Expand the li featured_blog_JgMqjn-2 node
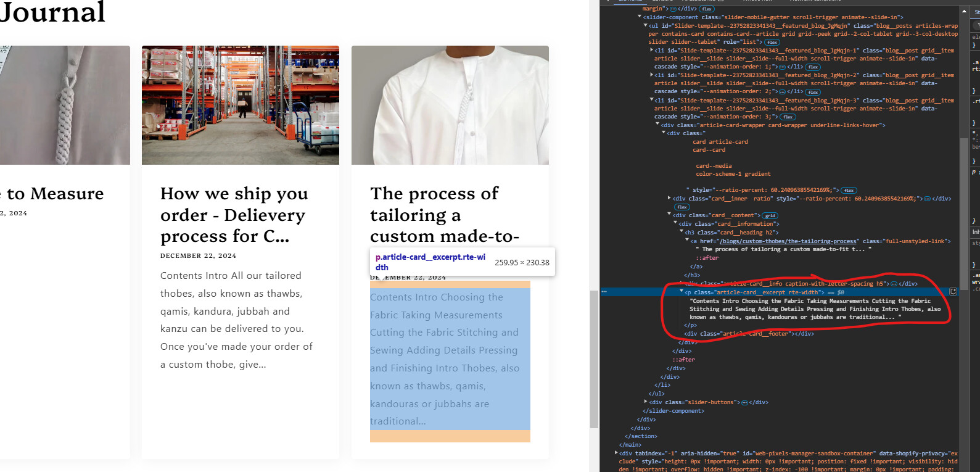This screenshot has width=980, height=472. click(x=652, y=75)
